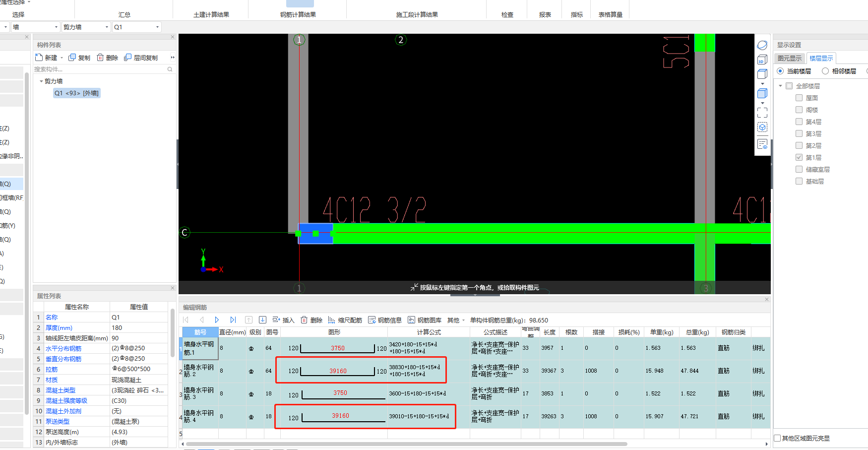Check the 储藏室层 checkbox

point(799,169)
